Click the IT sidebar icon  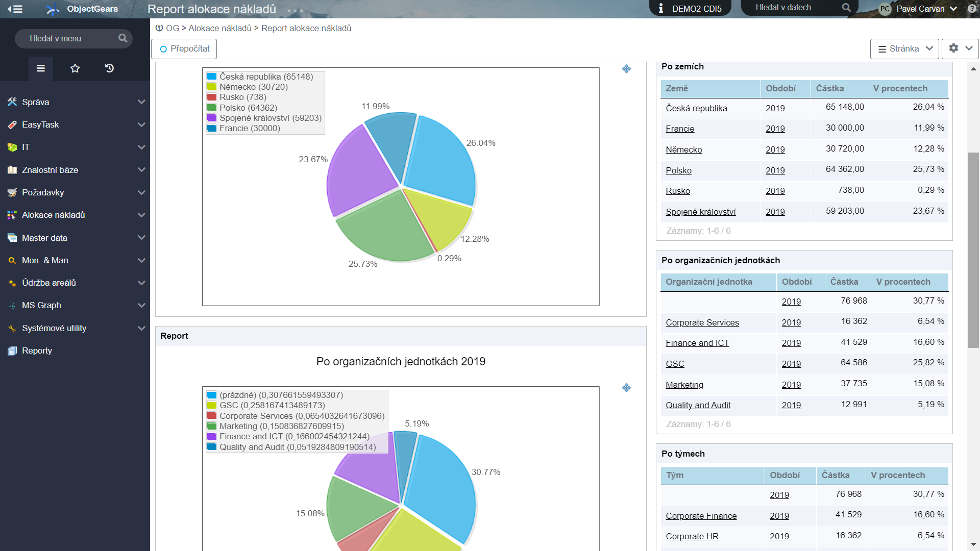12,147
